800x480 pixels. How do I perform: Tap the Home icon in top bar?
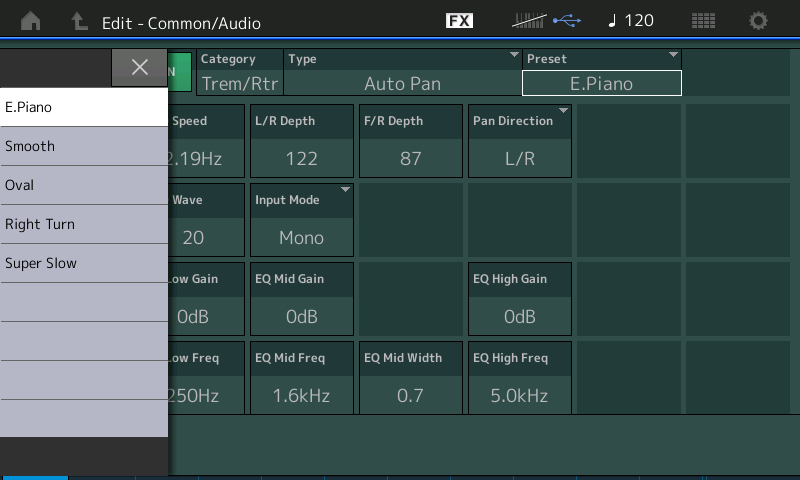[31, 21]
